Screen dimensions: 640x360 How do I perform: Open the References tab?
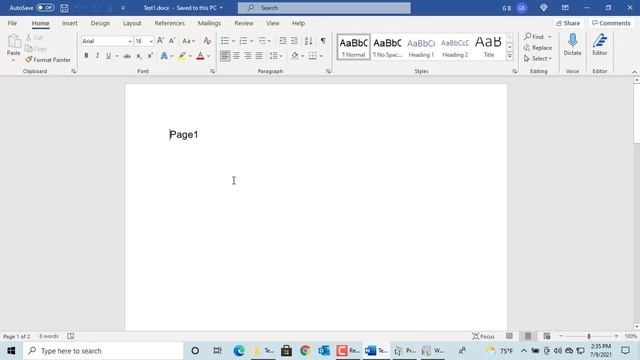pos(170,23)
